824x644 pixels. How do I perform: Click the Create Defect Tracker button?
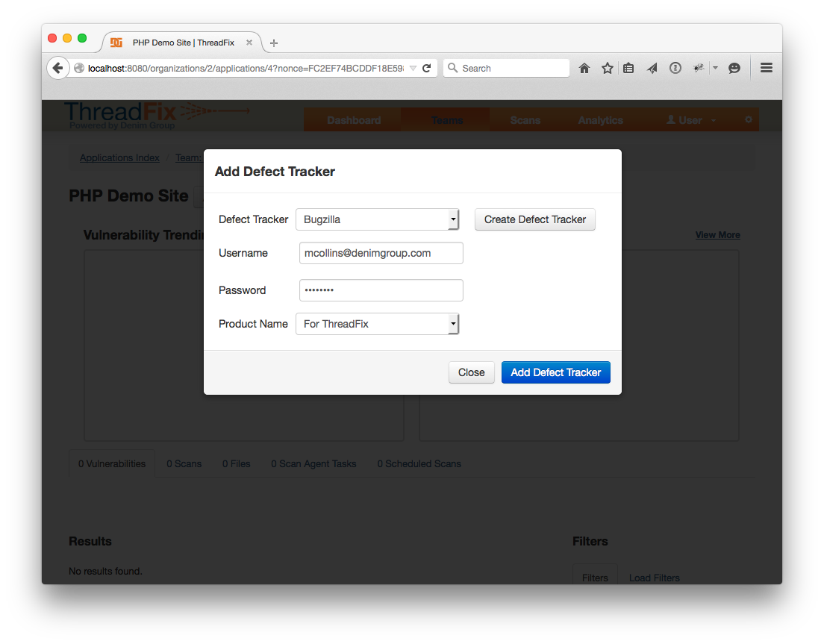click(x=535, y=219)
